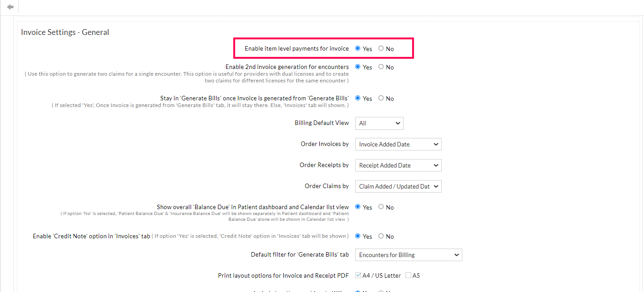Open the Default filter for Generate Bills dropdown
Image resolution: width=644 pixels, height=292 pixels.
point(408,254)
